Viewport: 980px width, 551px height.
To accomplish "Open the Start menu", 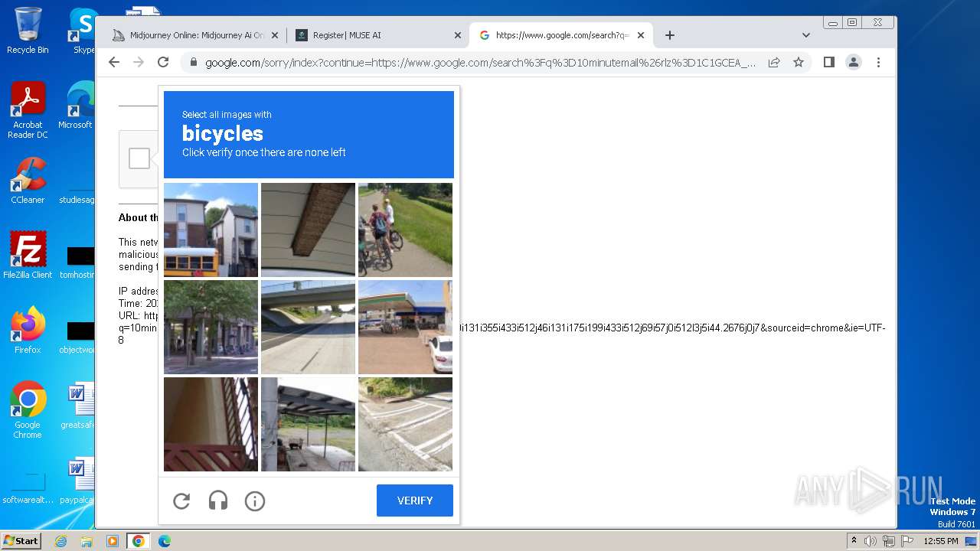I will point(21,540).
